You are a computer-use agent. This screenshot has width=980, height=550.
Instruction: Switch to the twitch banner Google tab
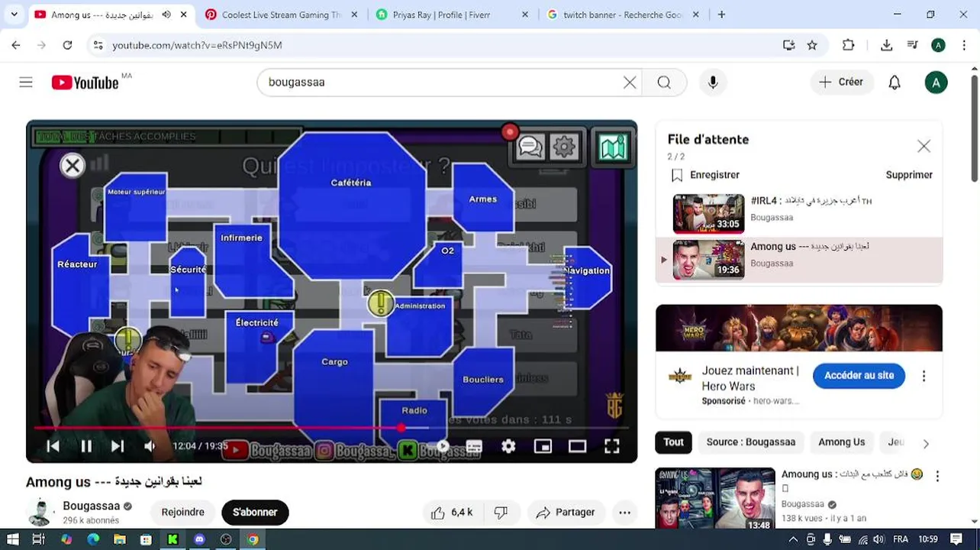[624, 15]
